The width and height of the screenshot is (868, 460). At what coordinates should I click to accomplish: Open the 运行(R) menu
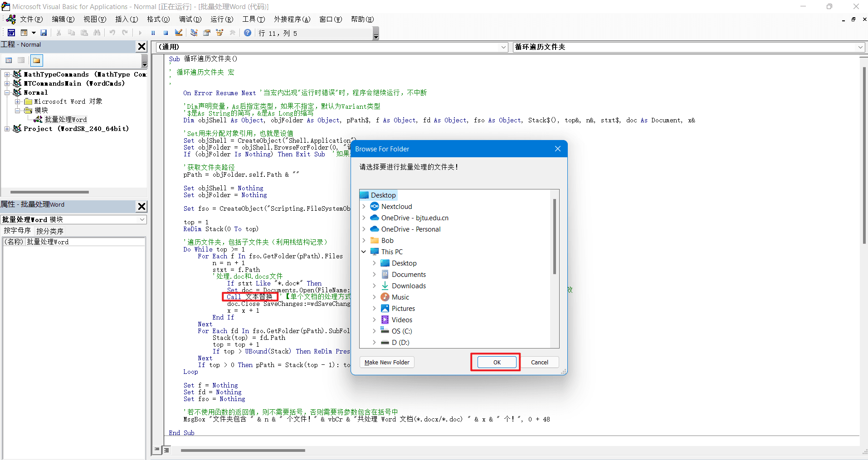tap(222, 19)
